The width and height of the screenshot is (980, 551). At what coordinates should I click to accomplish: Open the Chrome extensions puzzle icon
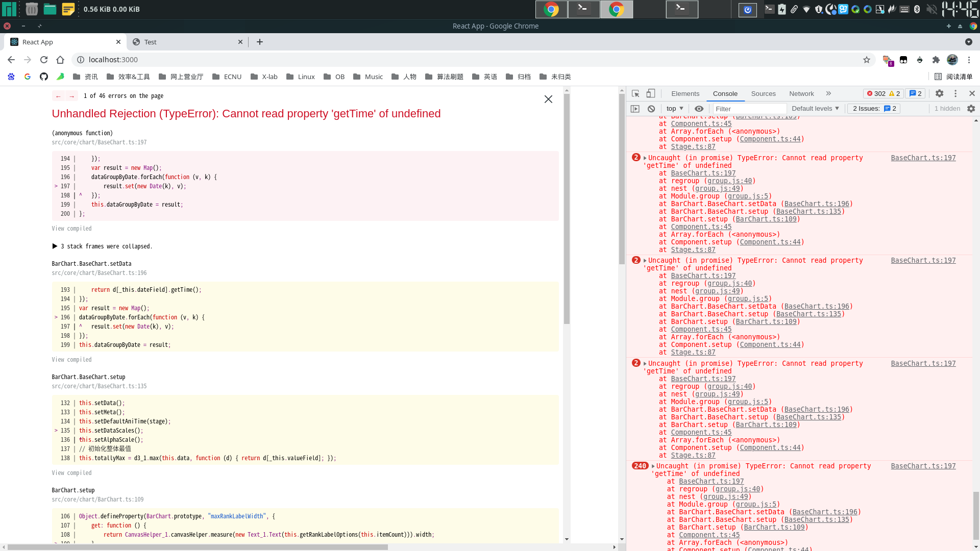[x=936, y=60]
